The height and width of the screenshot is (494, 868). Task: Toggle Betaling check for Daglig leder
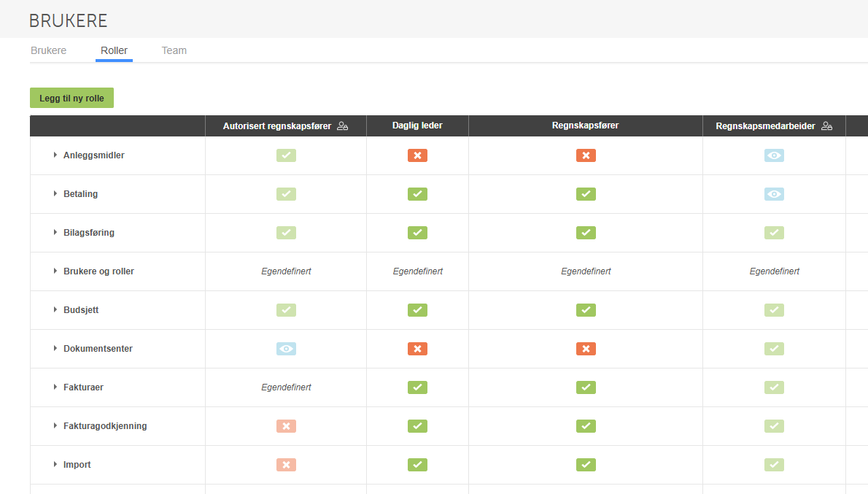[x=417, y=194]
